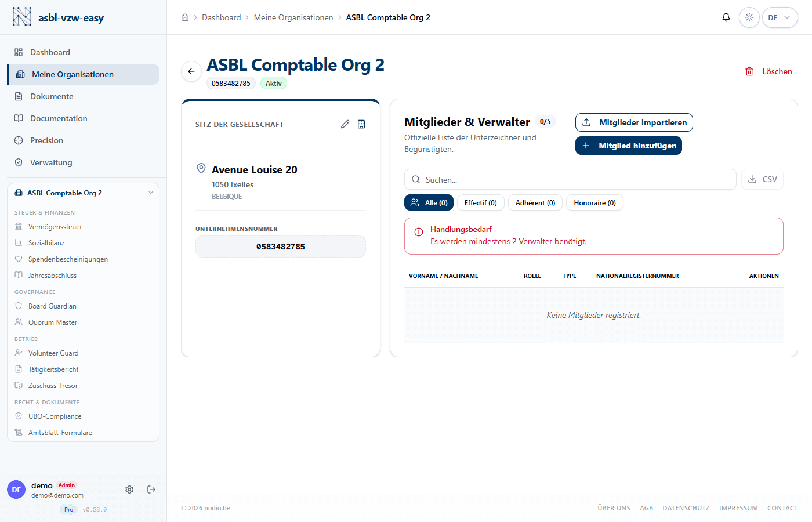
Task: Click the Documentation book icon in sidebar
Action: tap(19, 118)
